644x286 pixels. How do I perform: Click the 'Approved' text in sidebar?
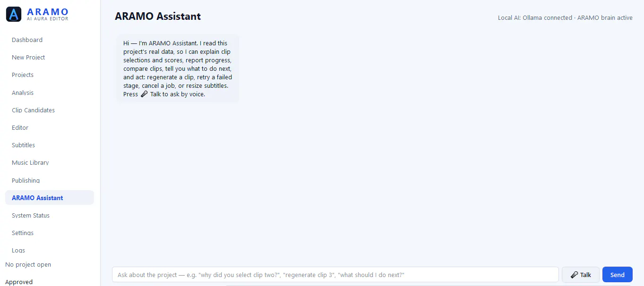(x=19, y=282)
